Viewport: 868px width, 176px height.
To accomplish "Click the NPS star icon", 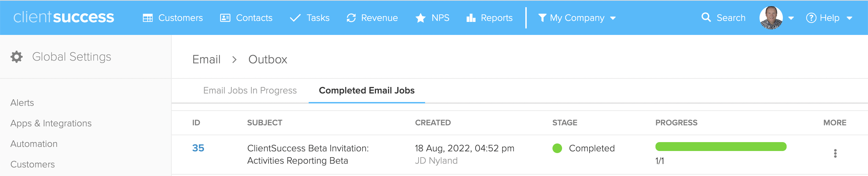I will (421, 18).
